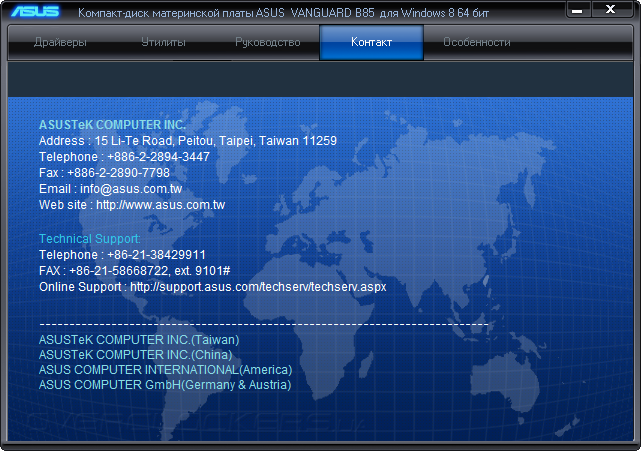Open ASUSTeK COMPUTER INC.(China) contact

click(x=135, y=355)
